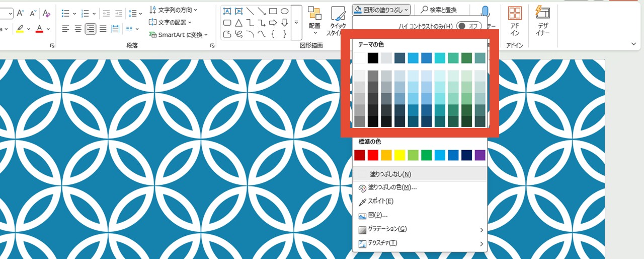Expand the shapes gallery more arrow
This screenshot has width=644, height=259.
click(x=296, y=23)
